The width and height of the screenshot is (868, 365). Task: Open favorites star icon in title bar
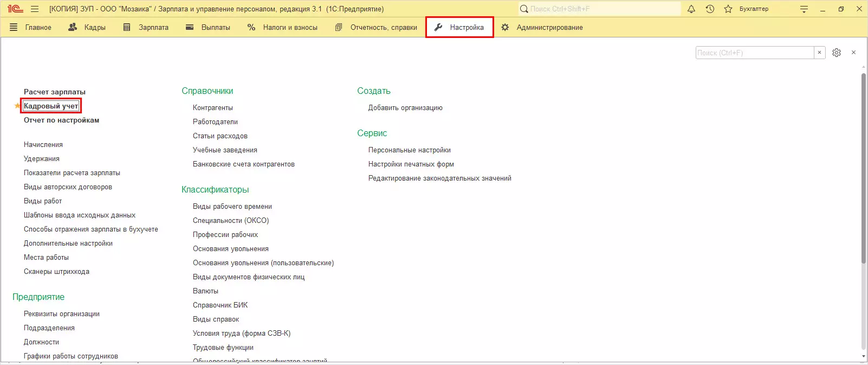click(728, 9)
